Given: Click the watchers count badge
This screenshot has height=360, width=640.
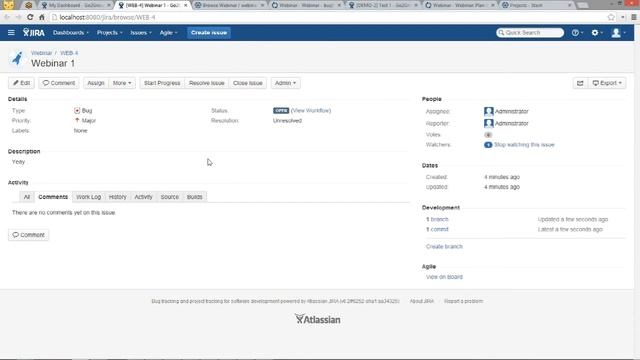Looking at the screenshot, I should coord(488,144).
